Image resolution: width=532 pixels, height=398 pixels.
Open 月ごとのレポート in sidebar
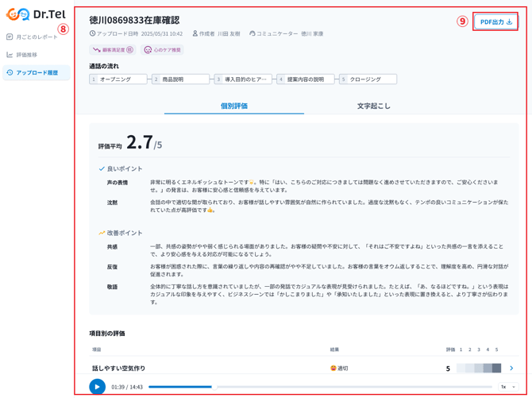tap(37, 37)
